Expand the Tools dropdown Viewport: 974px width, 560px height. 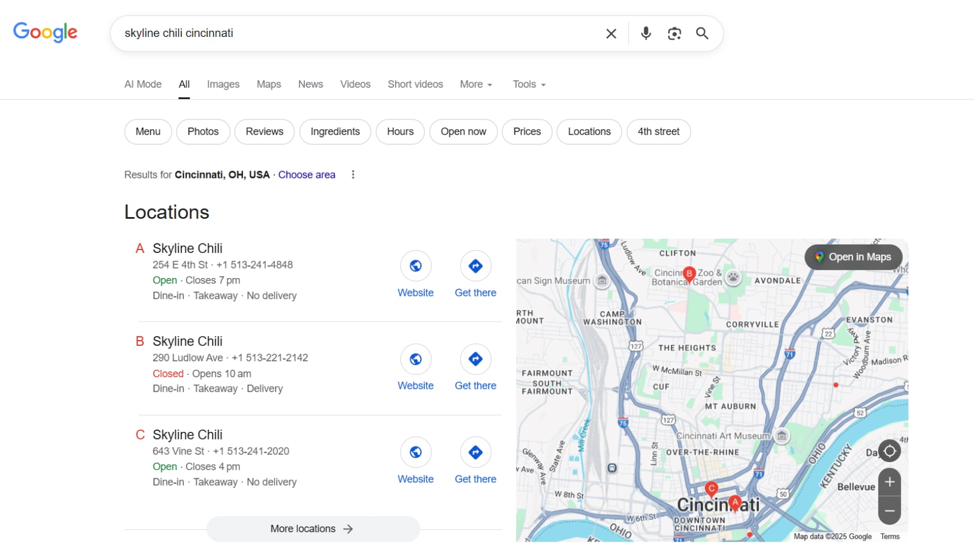point(528,84)
